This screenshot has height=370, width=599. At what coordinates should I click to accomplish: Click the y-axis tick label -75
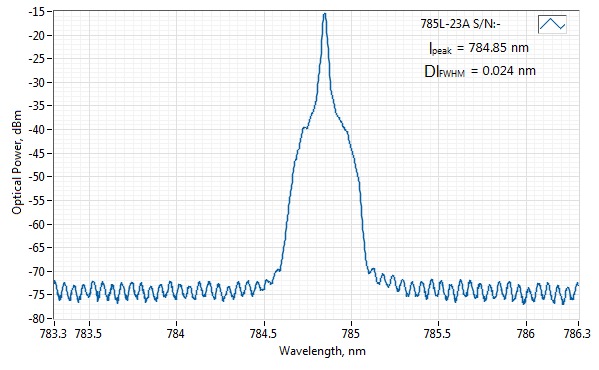[x=36, y=294]
